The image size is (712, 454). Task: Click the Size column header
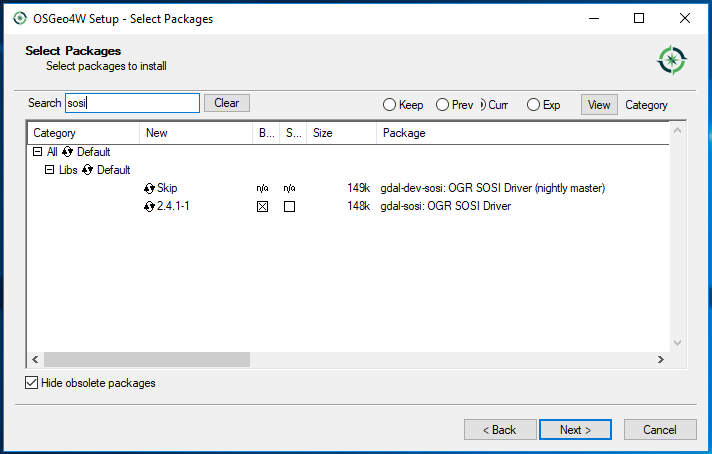point(341,133)
